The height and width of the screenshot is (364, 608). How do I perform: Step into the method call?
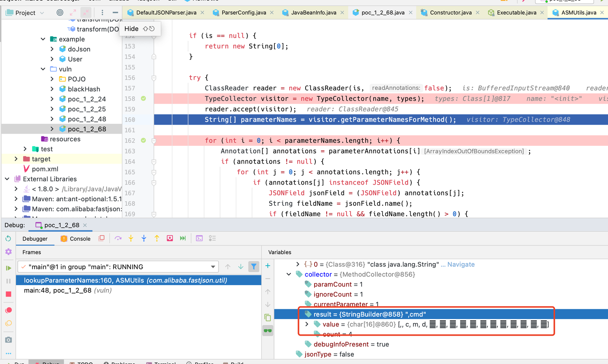click(x=131, y=238)
